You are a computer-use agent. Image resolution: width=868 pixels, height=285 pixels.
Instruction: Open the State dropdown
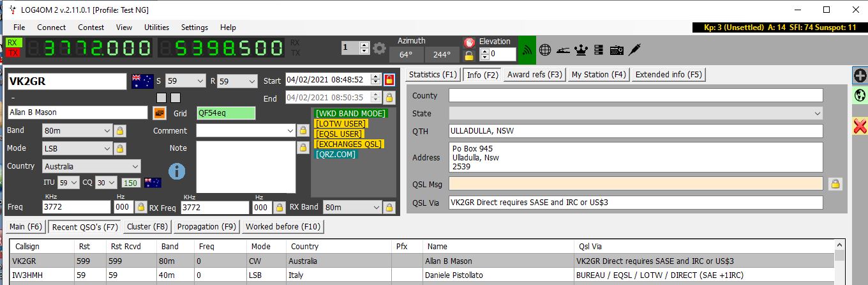(x=636, y=113)
